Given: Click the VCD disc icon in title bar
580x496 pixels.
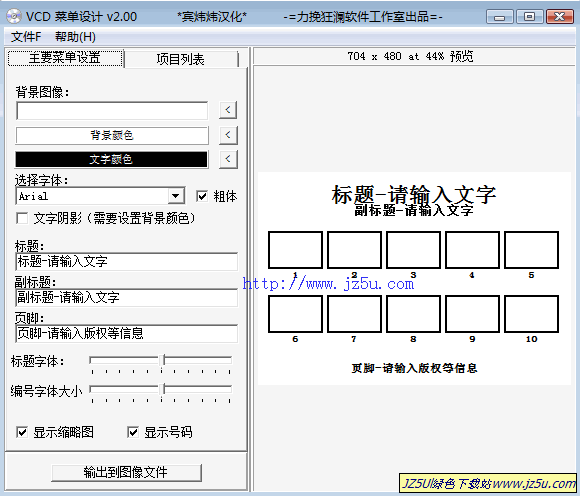Looking at the screenshot, I should tap(14, 16).
